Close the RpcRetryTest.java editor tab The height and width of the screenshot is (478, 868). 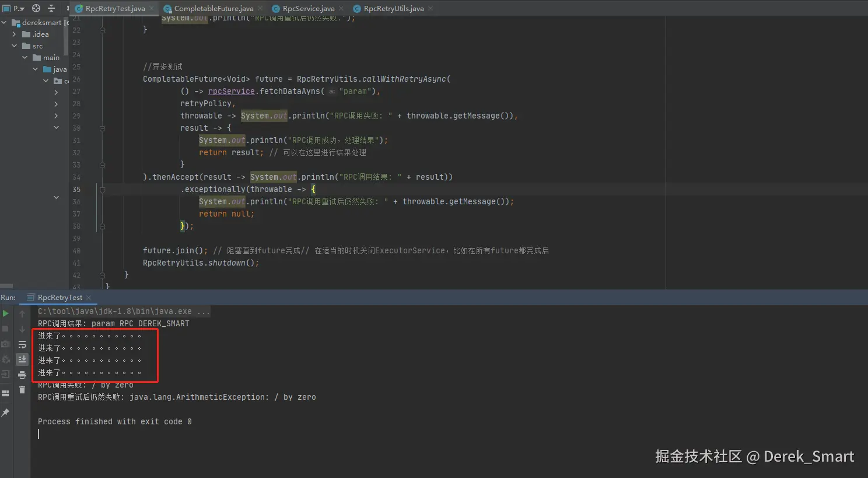pyautogui.click(x=152, y=9)
